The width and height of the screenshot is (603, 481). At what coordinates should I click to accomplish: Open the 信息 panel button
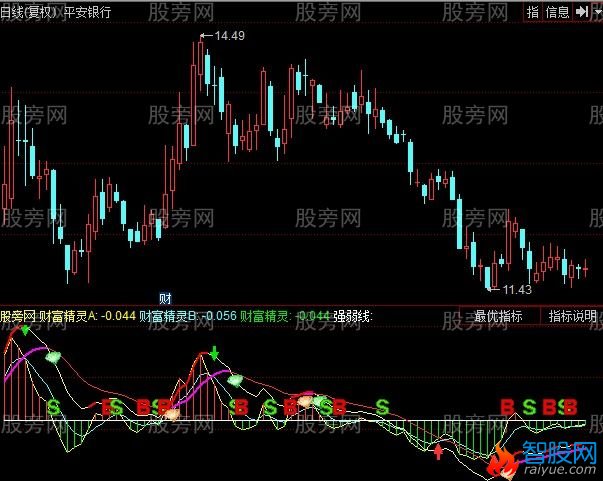(557, 12)
